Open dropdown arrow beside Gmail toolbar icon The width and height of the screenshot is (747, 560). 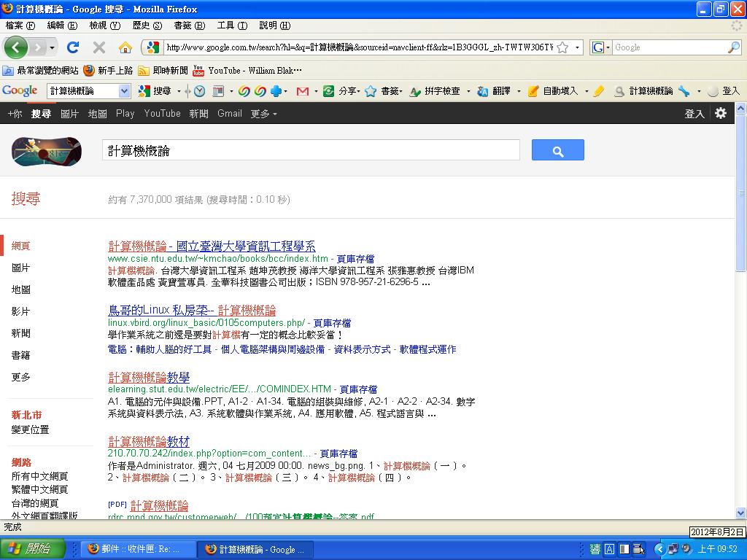[x=316, y=91]
